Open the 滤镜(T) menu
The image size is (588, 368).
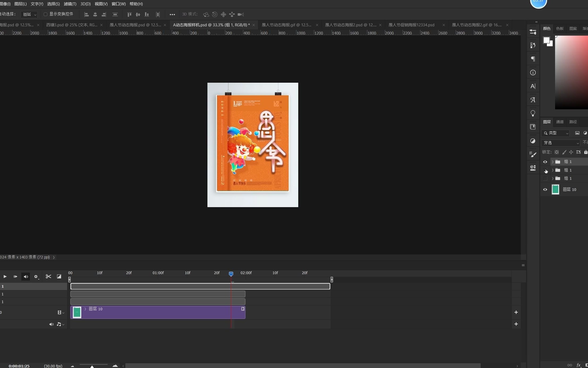[x=70, y=4]
